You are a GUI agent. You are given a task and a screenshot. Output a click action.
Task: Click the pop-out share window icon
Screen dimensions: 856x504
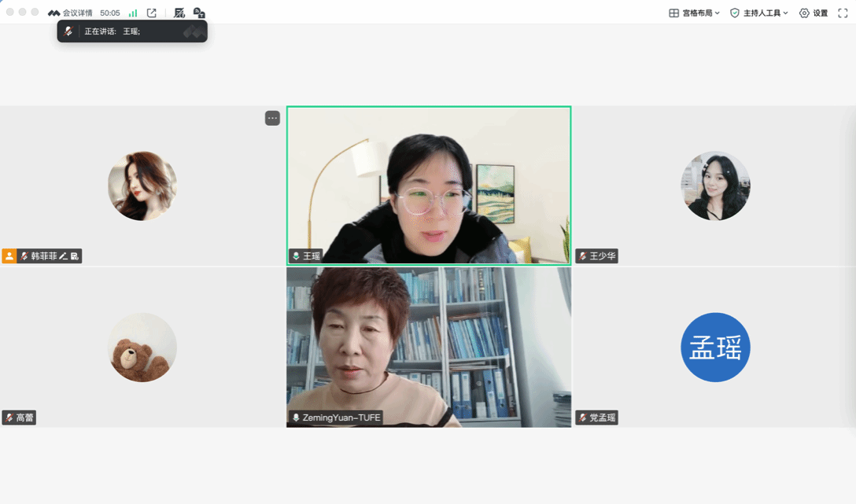coord(152,13)
